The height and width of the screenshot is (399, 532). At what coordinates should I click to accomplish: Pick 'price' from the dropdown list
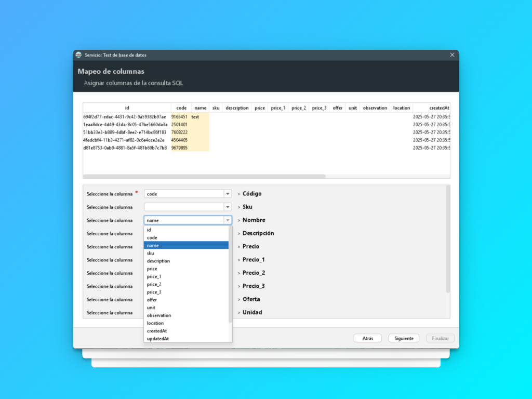point(186,269)
